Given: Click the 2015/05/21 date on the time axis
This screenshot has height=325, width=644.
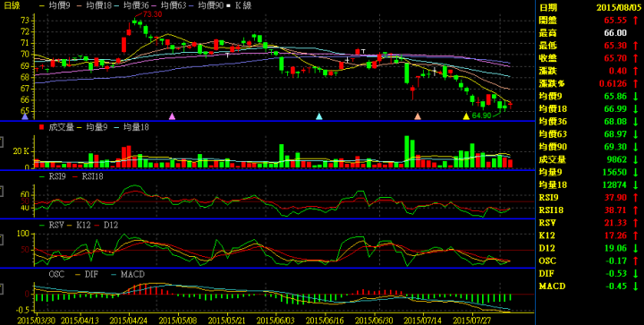Looking at the screenshot, I should (226, 320).
